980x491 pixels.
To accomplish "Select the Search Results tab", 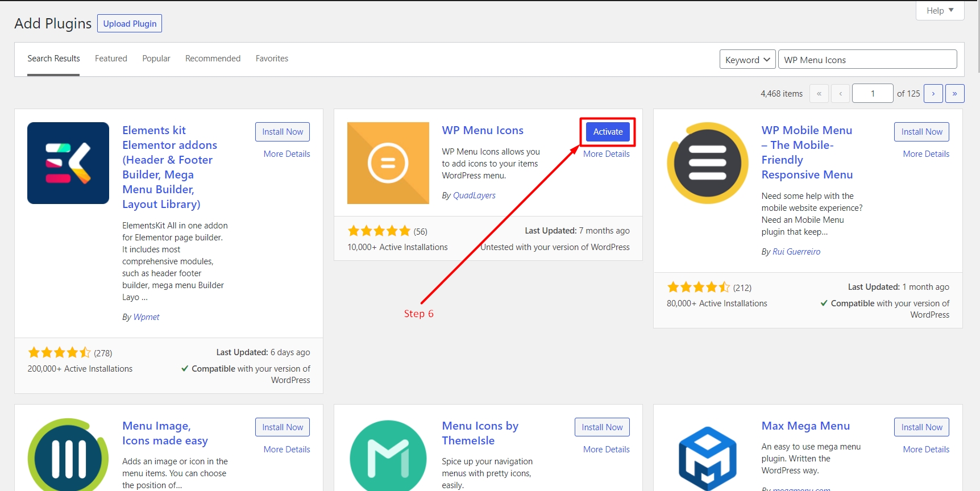I will 53,59.
